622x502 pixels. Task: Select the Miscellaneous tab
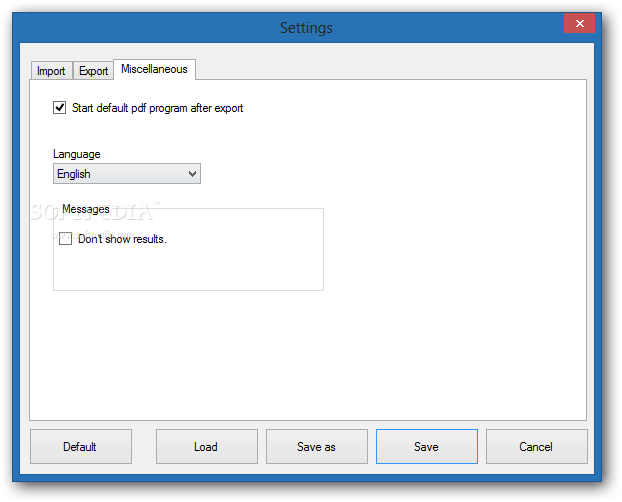pyautogui.click(x=154, y=69)
